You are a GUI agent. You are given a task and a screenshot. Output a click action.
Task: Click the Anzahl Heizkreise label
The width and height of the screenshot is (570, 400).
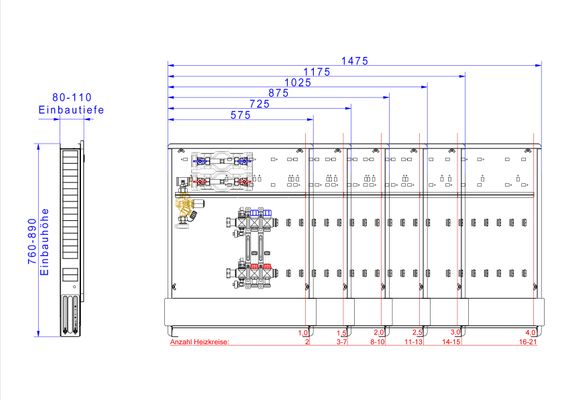coord(200,342)
